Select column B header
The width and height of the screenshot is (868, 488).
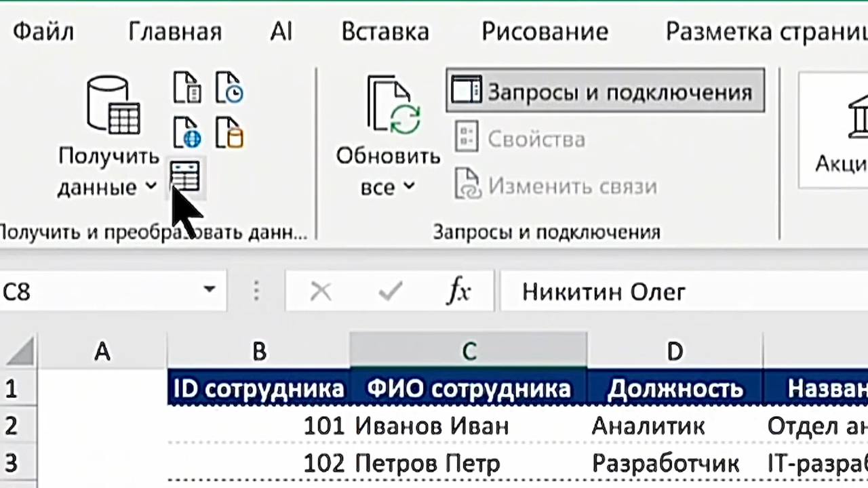258,350
